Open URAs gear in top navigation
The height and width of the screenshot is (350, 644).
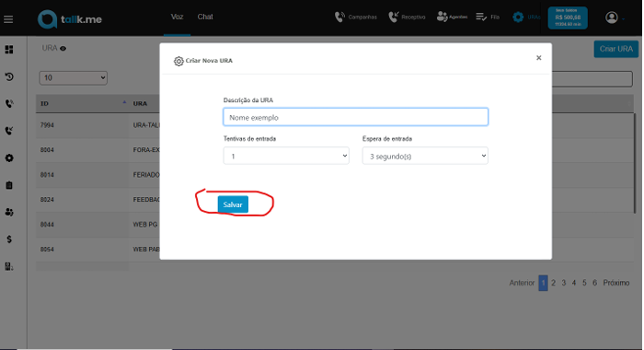click(x=525, y=17)
